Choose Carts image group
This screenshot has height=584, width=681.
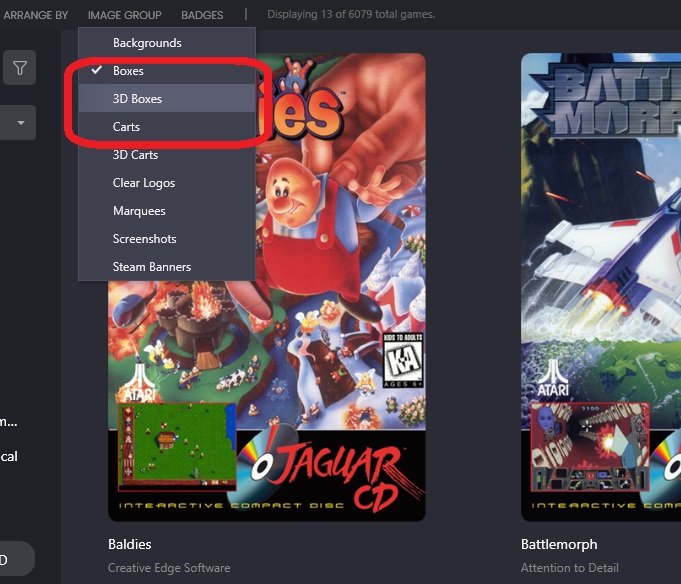pos(167,126)
